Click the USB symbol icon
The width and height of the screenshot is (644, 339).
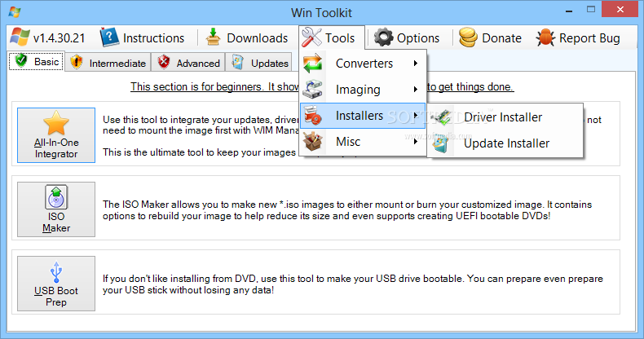click(56, 271)
